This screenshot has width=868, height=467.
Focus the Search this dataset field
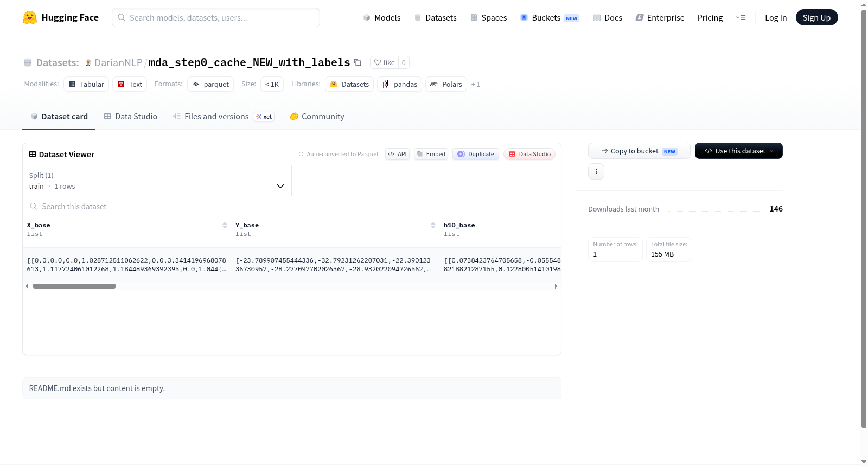click(292, 206)
